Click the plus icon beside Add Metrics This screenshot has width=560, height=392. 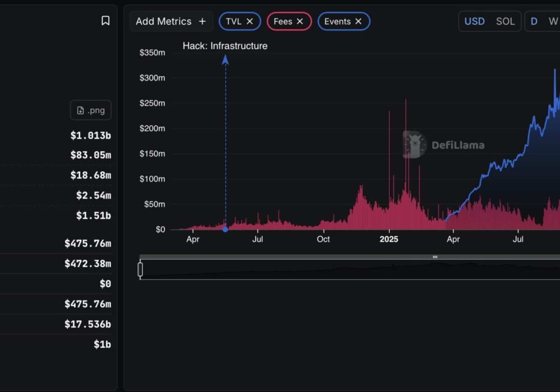click(202, 21)
